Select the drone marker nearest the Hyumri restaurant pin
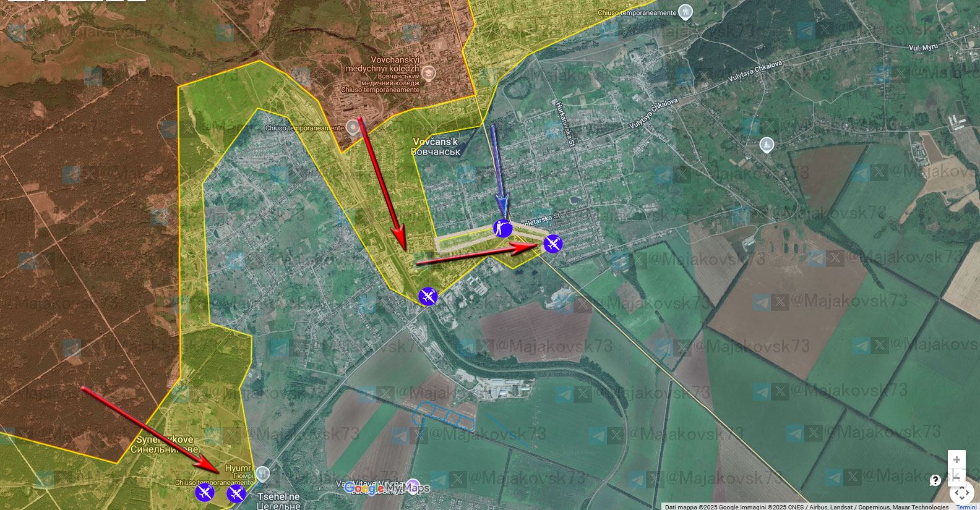The width and height of the screenshot is (980, 510). pos(236,493)
